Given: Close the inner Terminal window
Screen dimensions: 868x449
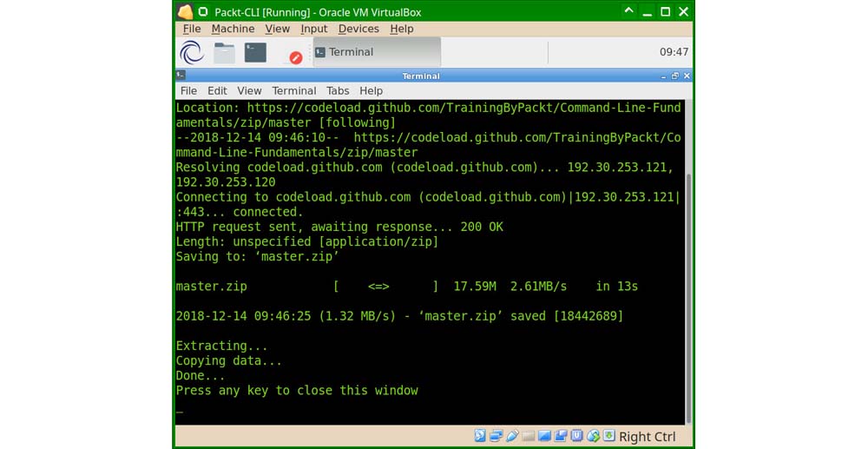Looking at the screenshot, I should 687,76.
